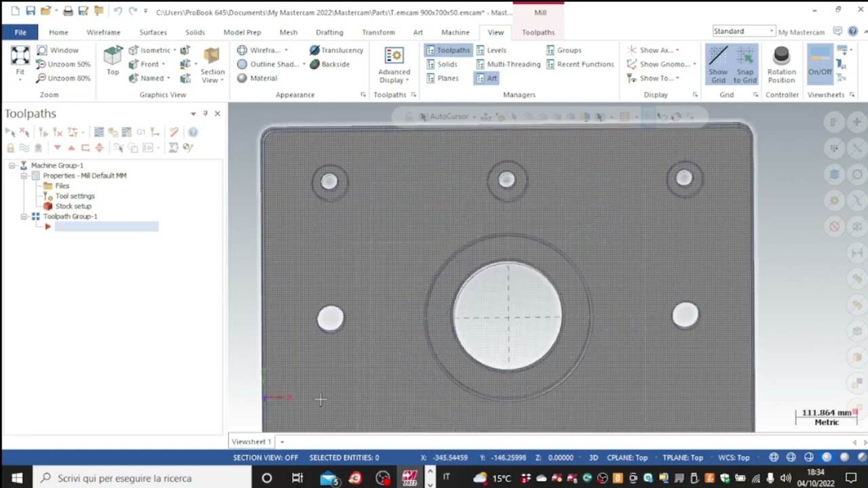Collapse the Machine Group-1 node
The height and width of the screenshot is (488, 868).
click(12, 165)
